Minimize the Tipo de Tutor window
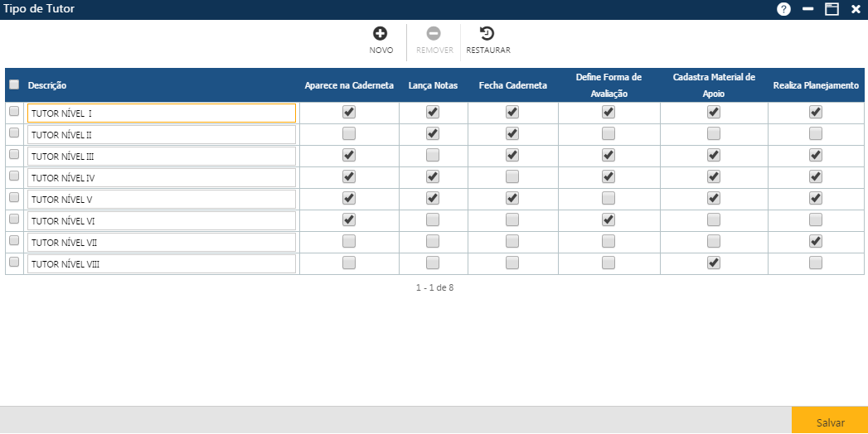Image resolution: width=868 pixels, height=434 pixels. 807,9
